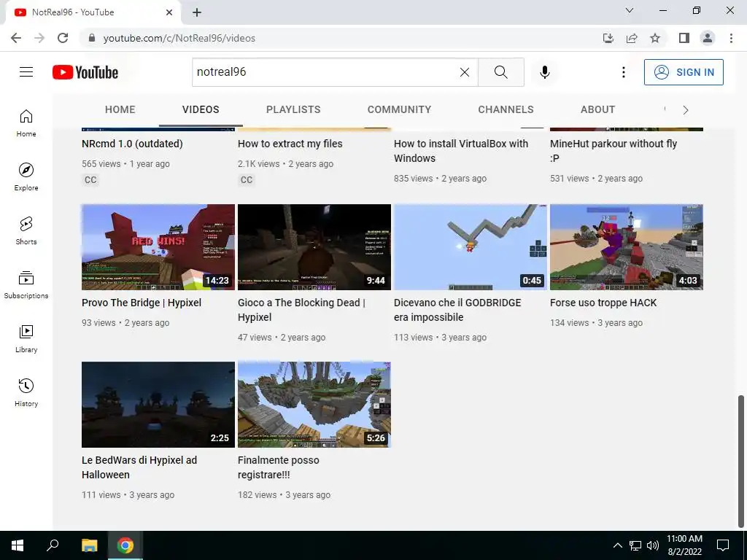Click the Provo The Bridge | Hypixel title
This screenshot has width=747, height=560.
142,303
